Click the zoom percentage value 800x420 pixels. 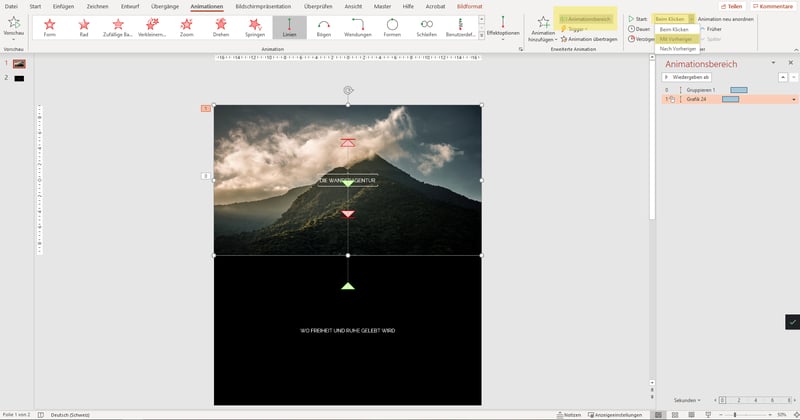[782, 415]
